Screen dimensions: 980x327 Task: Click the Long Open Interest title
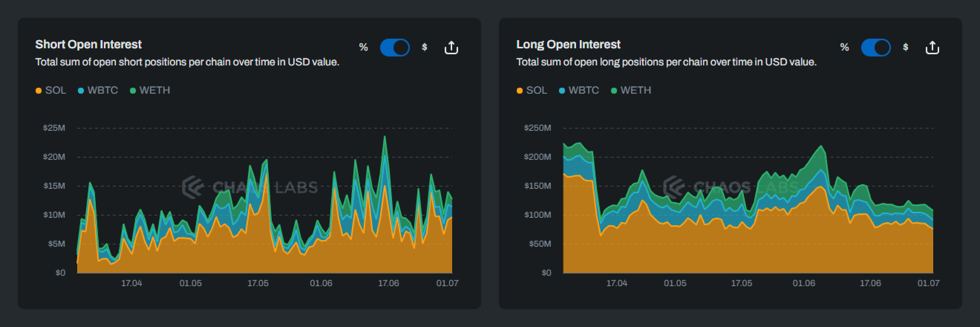[568, 45]
